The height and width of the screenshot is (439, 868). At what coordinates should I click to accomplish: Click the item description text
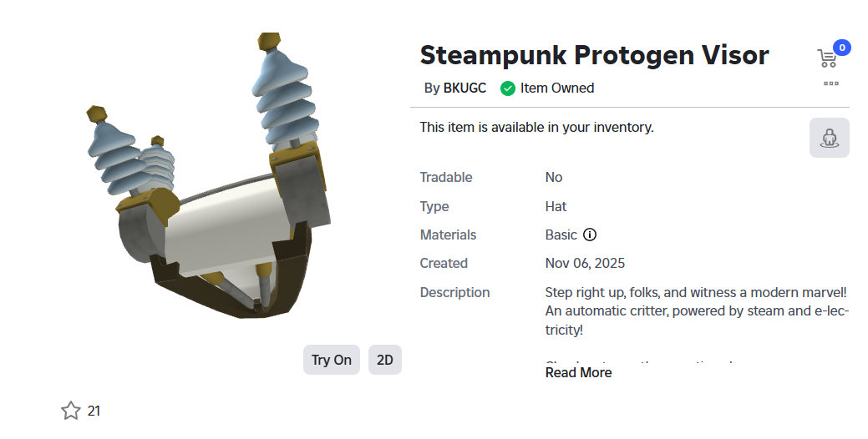pyautogui.click(x=696, y=311)
